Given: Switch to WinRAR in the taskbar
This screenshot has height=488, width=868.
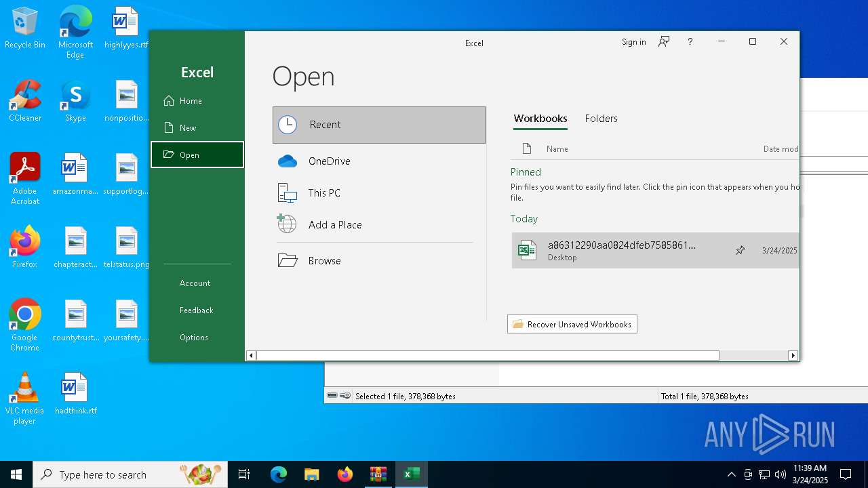Looking at the screenshot, I should (378, 474).
